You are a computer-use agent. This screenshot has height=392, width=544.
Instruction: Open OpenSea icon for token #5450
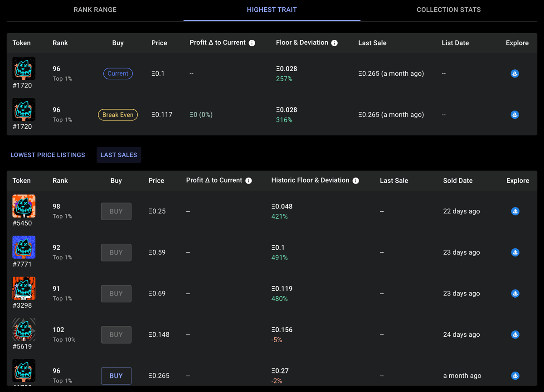[515, 211]
